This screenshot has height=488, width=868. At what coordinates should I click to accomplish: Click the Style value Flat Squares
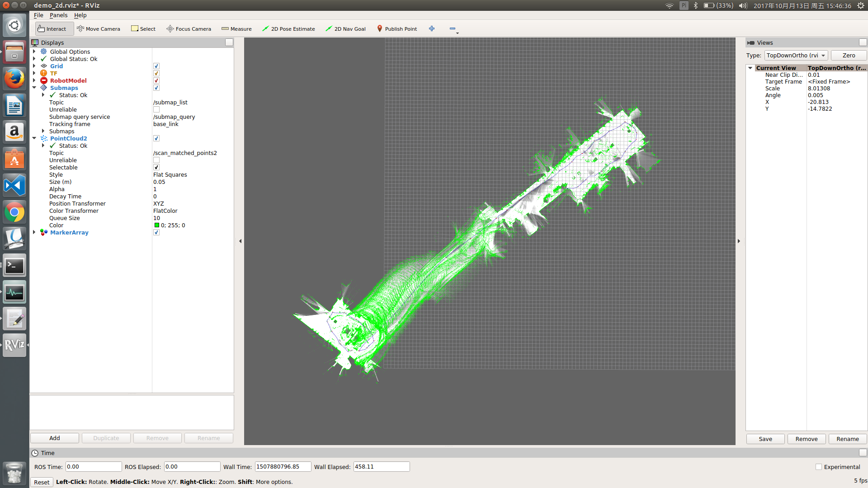point(170,174)
